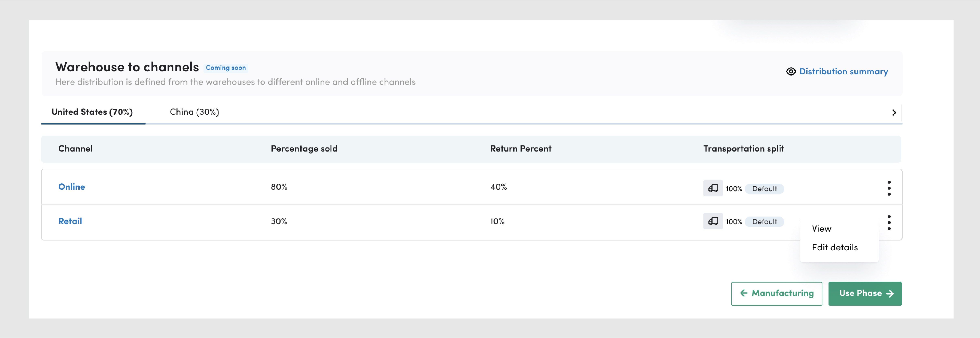The image size is (980, 338).
Task: Click the Percentage sold column header
Action: (x=304, y=149)
